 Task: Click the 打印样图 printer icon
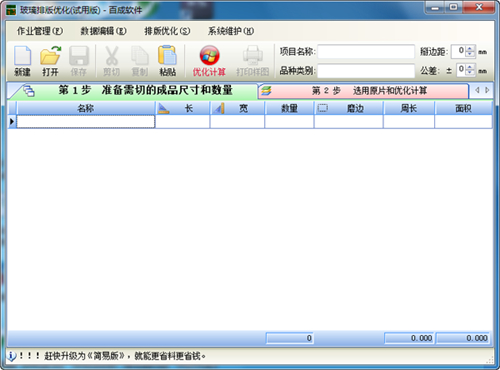pos(253,61)
